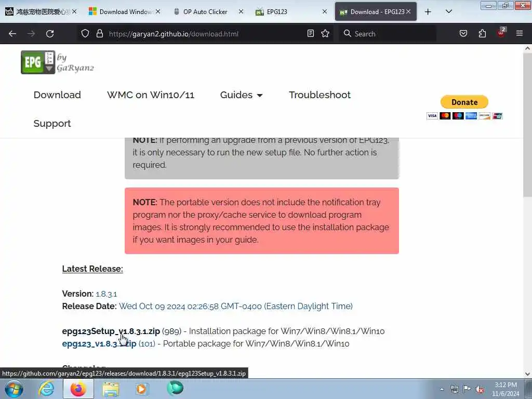This screenshot has width=532, height=399.
Task: Click the release date Wed Oct 09 2024 text
Action: click(236, 306)
